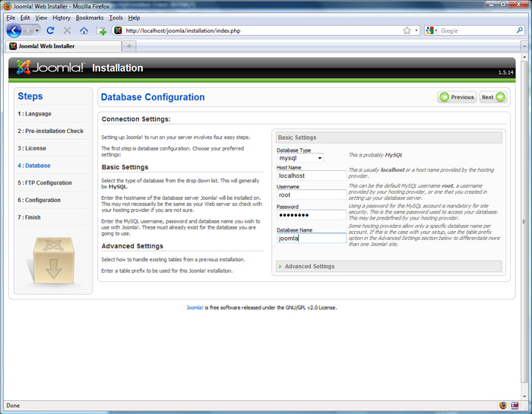The image size is (532, 414).
Task: Click the Firefox icon in status bar
Action: pyautogui.click(x=503, y=405)
